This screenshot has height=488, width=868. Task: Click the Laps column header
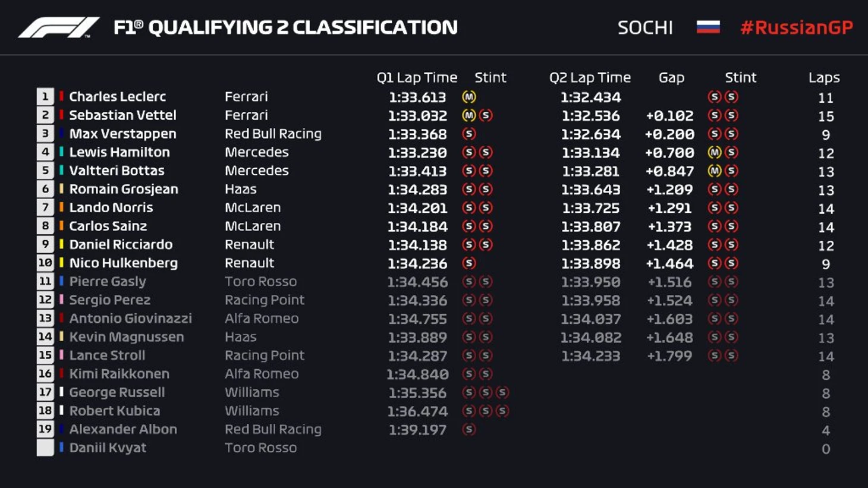pos(824,77)
